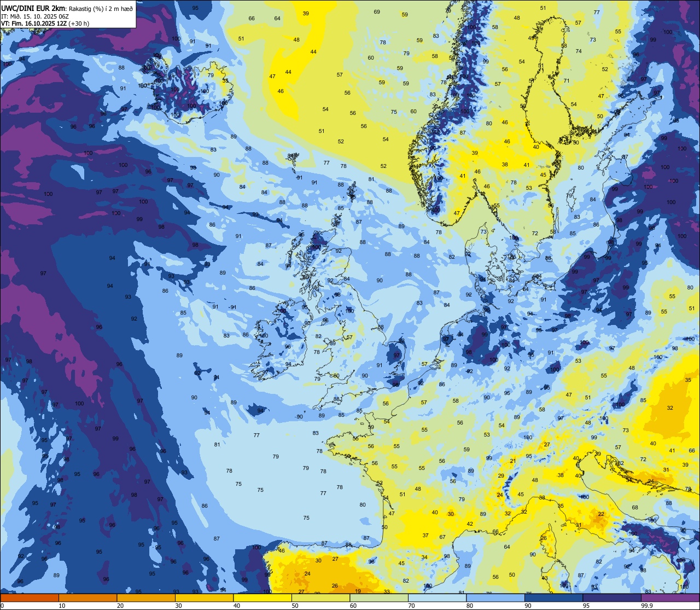
Task: Click the '50' tick label on the color scale
Action: click(295, 606)
